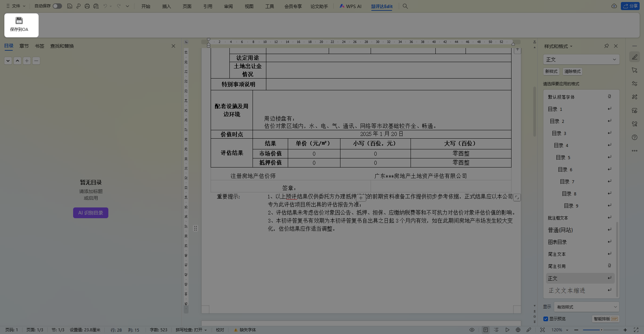Click the printer icon to print
This screenshot has height=334, width=644.
[87, 6]
